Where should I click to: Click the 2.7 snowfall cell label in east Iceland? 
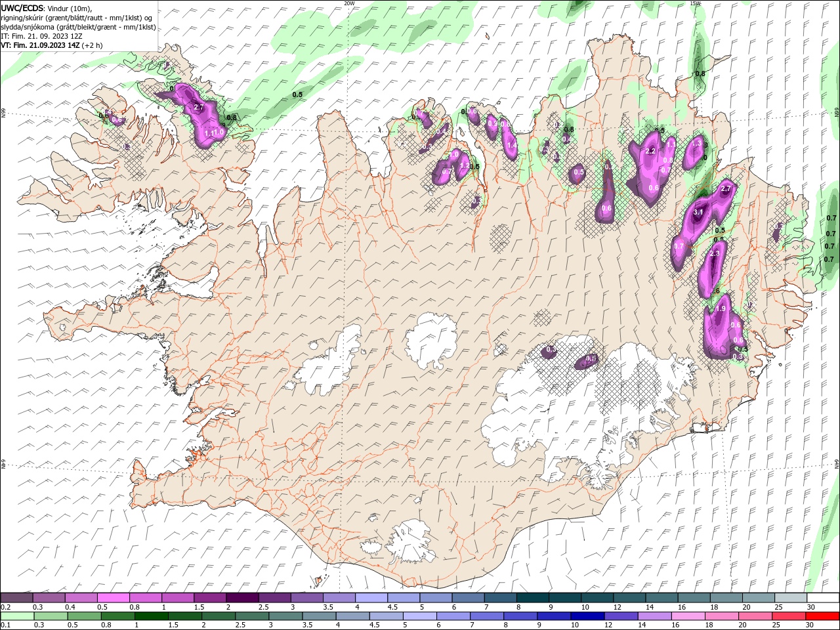pyautogui.click(x=725, y=189)
